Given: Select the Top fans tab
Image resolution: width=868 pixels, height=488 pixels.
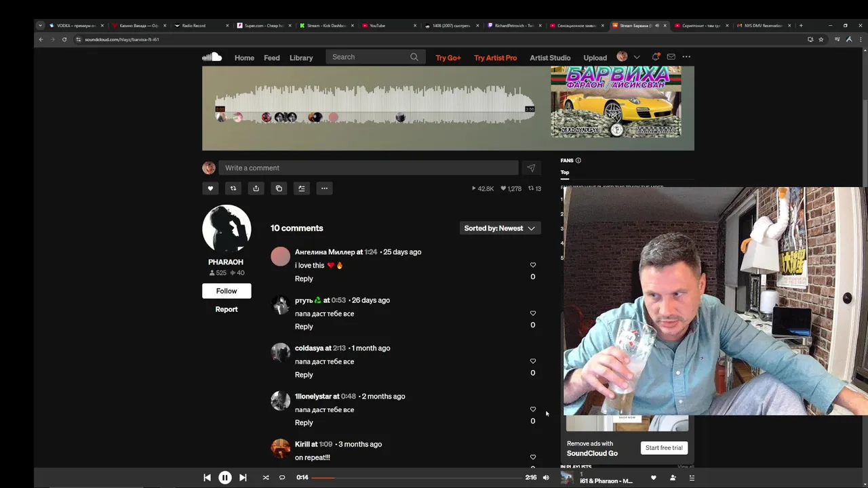Looking at the screenshot, I should [x=565, y=172].
